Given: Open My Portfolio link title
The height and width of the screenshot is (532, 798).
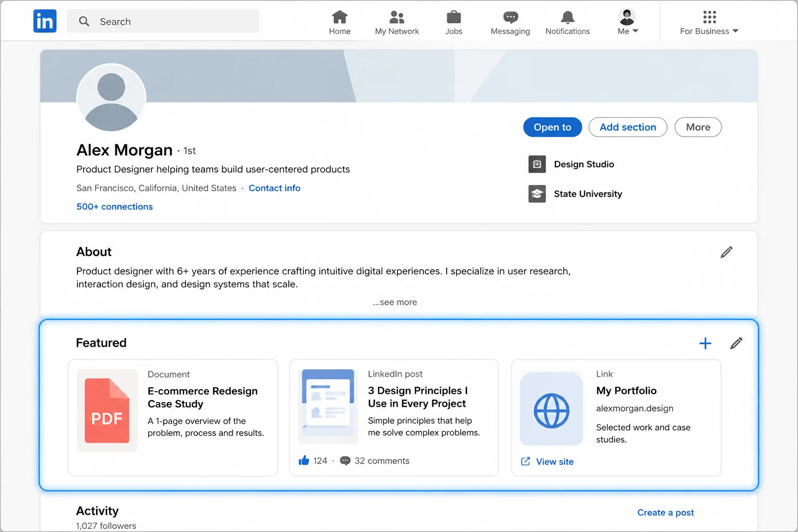Looking at the screenshot, I should click(x=626, y=391).
